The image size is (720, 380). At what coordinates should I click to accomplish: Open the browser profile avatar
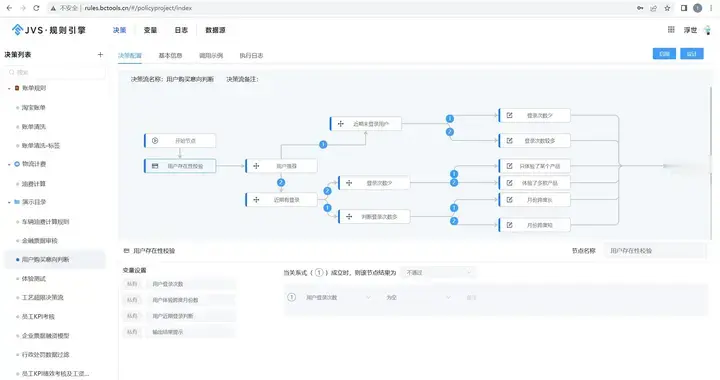(698, 8)
